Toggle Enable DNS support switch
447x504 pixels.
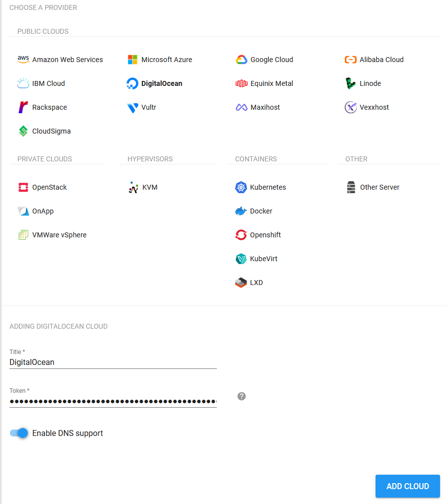19,433
